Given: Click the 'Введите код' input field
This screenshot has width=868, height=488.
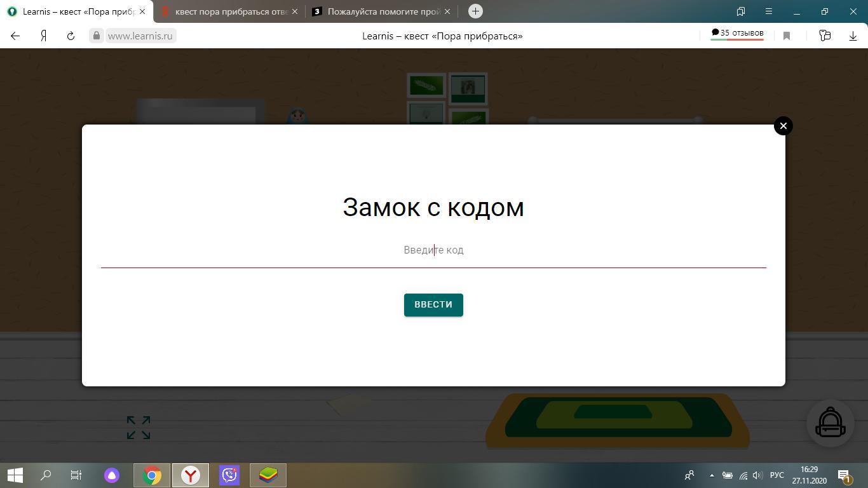Looking at the screenshot, I should (433, 250).
